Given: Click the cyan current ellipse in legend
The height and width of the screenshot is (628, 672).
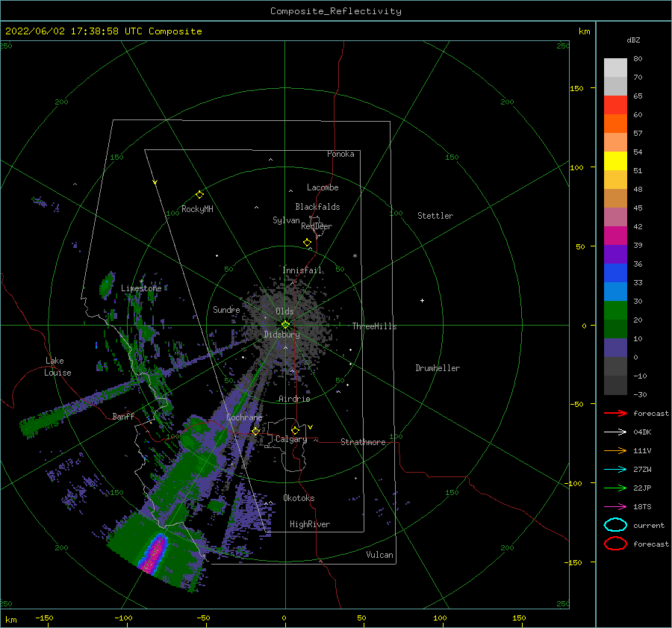Looking at the screenshot, I should point(615,525).
